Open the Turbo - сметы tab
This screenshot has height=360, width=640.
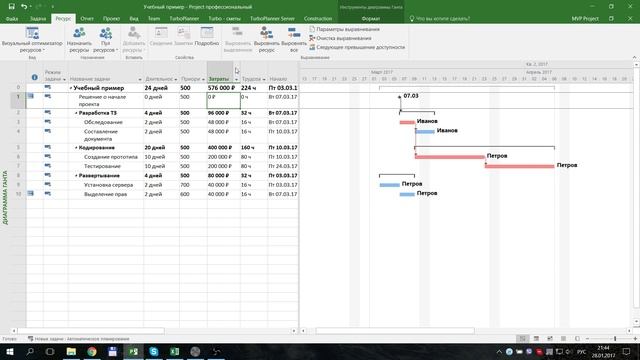(224, 19)
